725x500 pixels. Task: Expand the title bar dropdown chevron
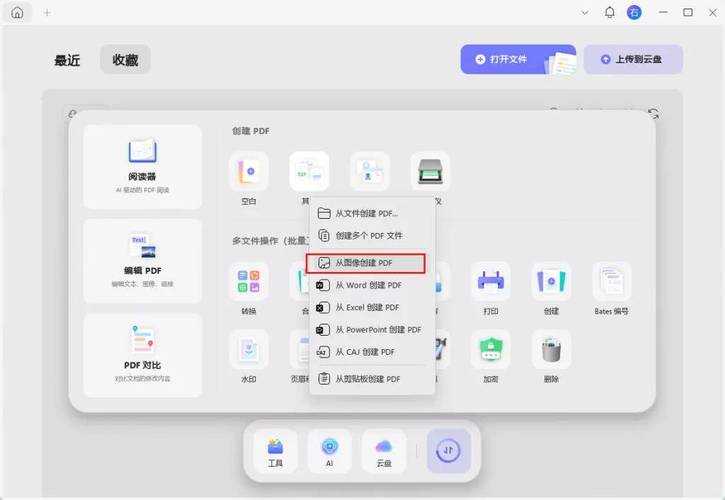[585, 12]
